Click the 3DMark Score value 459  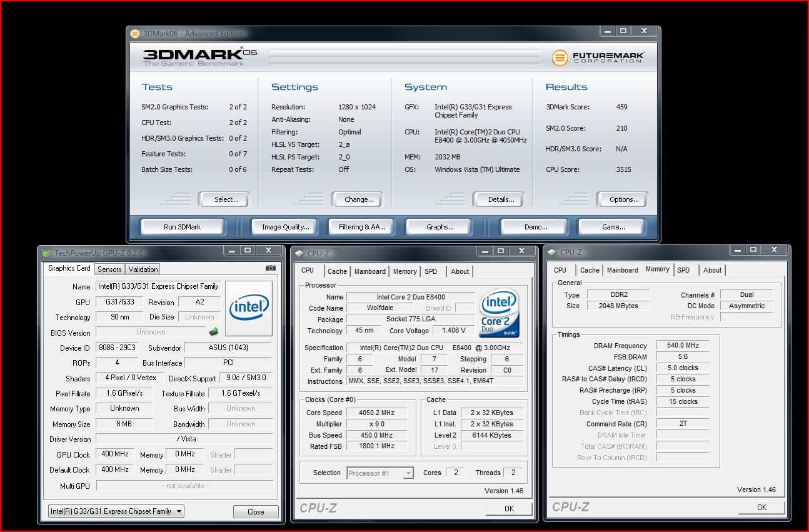(x=621, y=107)
